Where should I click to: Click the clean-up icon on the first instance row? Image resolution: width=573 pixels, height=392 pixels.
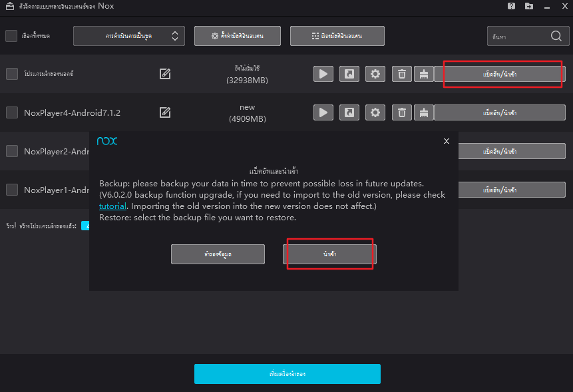click(x=424, y=74)
